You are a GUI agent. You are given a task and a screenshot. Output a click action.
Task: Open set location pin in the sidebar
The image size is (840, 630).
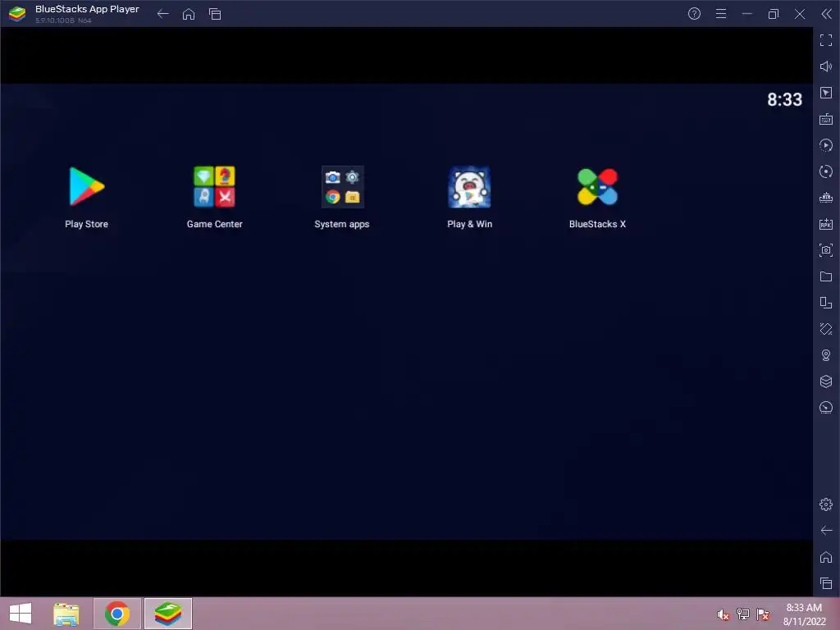point(826,355)
